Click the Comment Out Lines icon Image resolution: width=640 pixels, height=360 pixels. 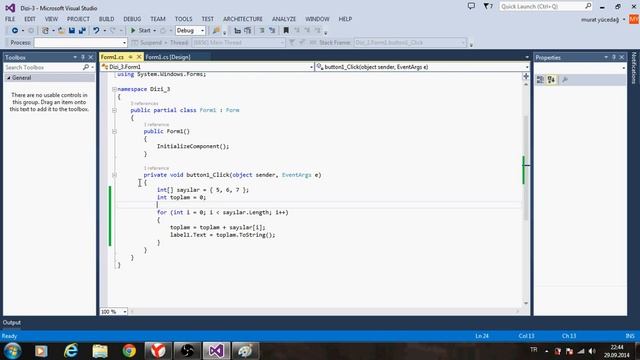[262, 31]
